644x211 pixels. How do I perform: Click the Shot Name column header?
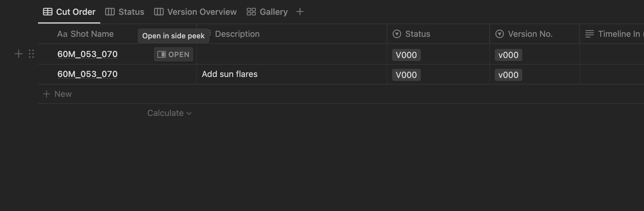[x=85, y=34]
